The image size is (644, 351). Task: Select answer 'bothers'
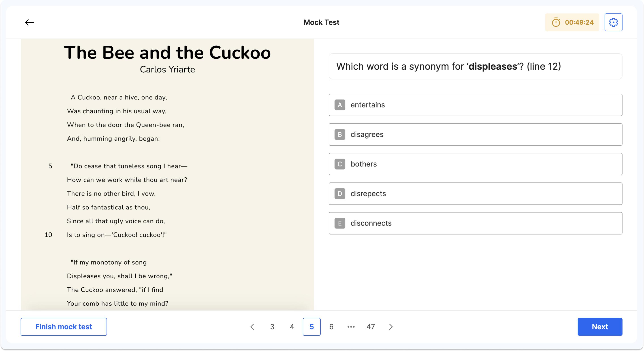click(475, 164)
